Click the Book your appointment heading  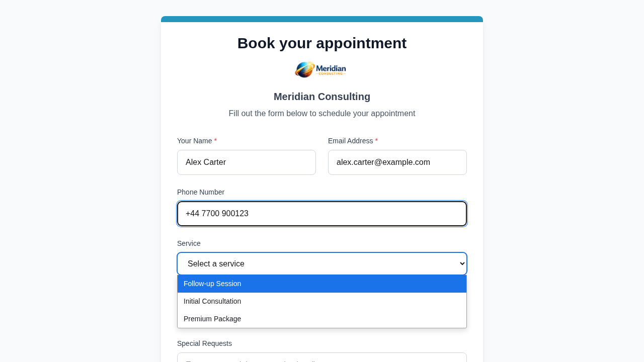[x=321, y=43]
